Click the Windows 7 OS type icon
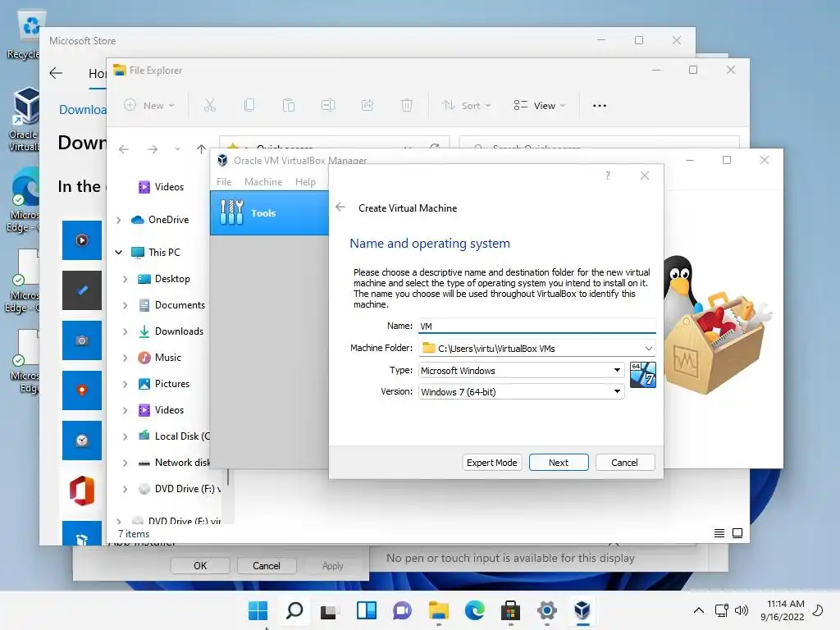840x630 pixels. tap(643, 374)
